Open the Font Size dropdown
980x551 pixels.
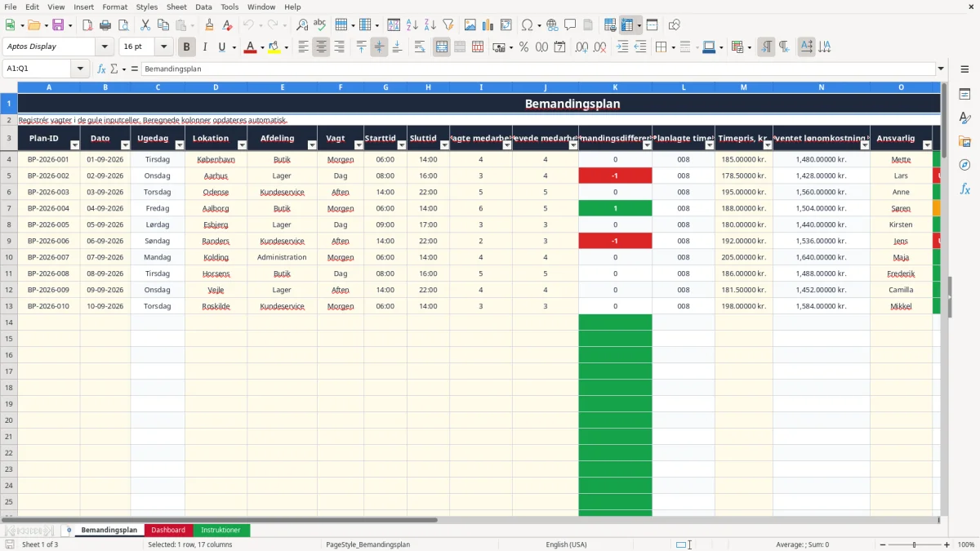click(x=163, y=47)
